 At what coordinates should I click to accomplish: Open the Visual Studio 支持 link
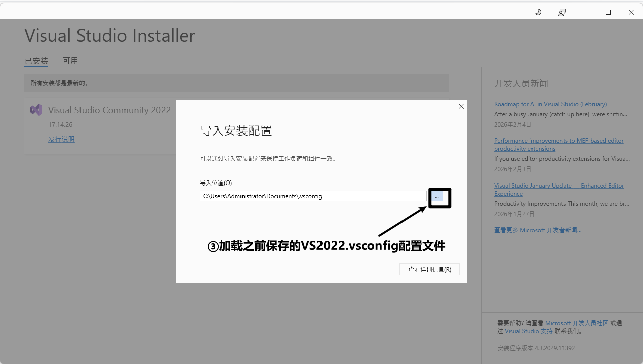click(528, 331)
